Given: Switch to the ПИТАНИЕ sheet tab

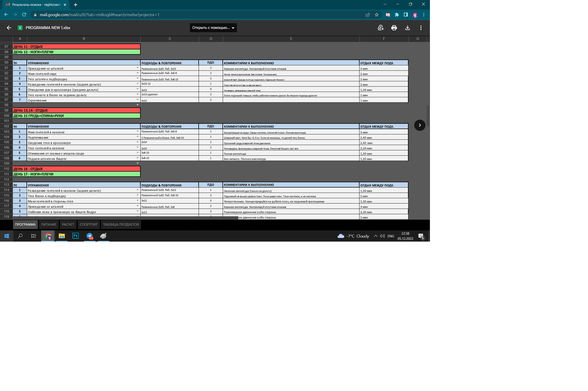Looking at the screenshot, I should point(49,224).
